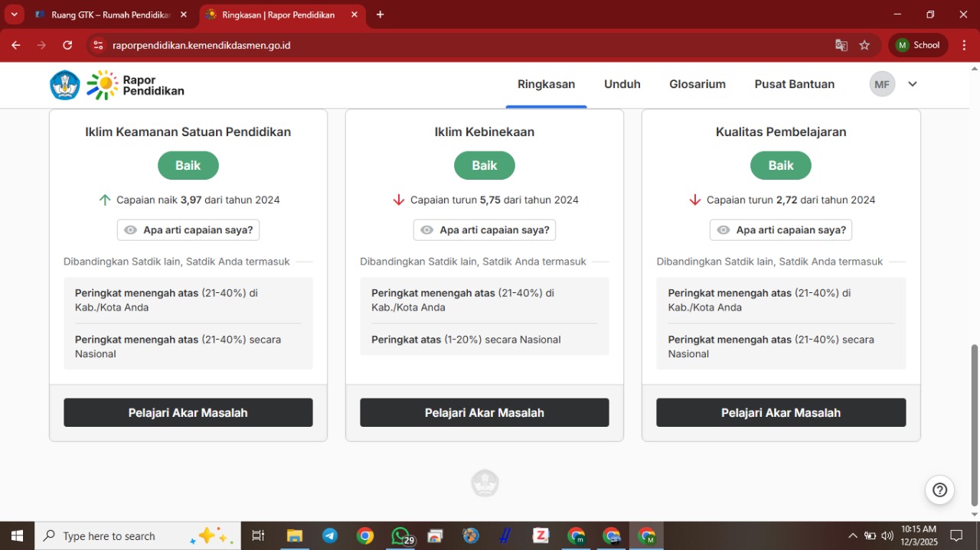Viewport: 980px width, 550px height.
Task: Click the page vertical scrollbar thumb
Action: tap(975, 425)
